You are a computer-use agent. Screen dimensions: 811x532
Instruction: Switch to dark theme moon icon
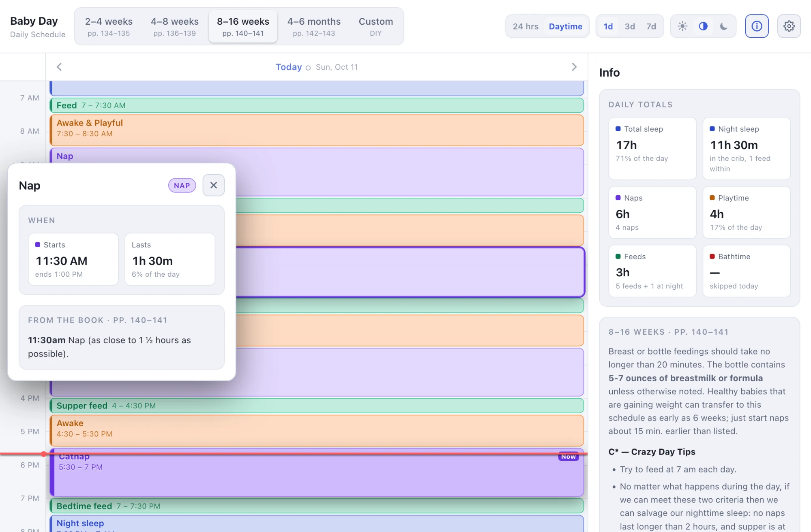click(x=724, y=26)
